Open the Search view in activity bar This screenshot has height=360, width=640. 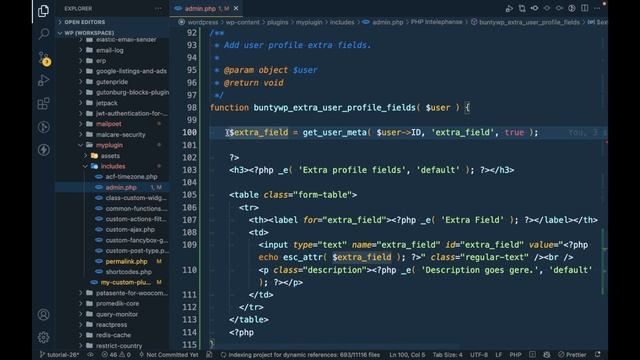coord(43,33)
